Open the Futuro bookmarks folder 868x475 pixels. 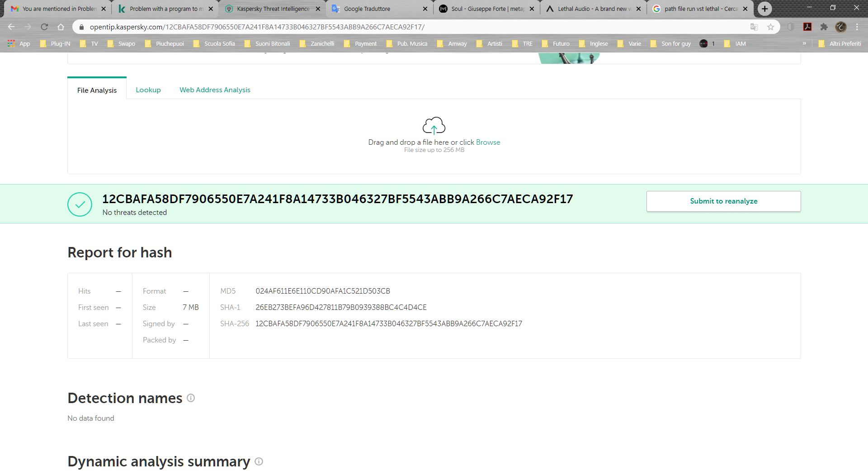[x=556, y=43]
